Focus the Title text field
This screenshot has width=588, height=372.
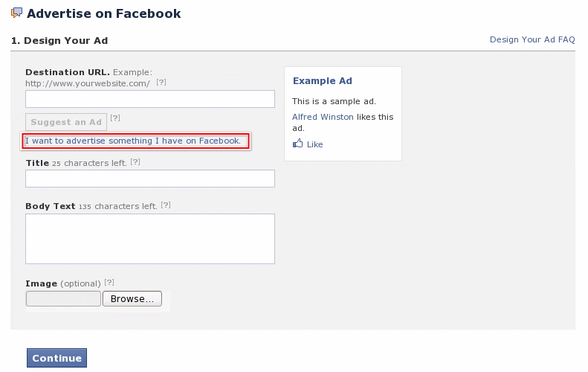(150, 179)
